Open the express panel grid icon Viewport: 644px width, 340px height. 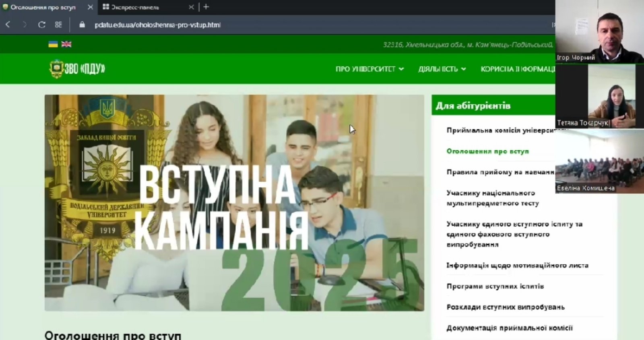(x=58, y=25)
